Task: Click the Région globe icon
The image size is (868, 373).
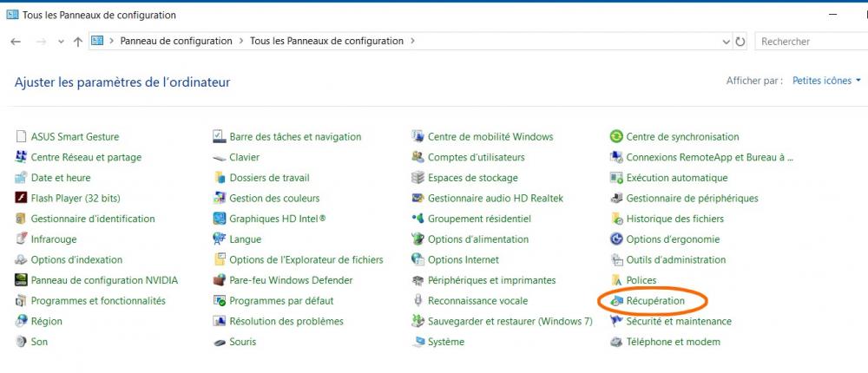Action: coord(21,321)
